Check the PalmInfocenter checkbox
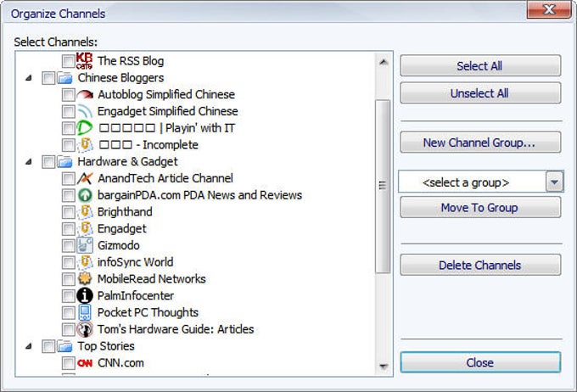This screenshot has width=577, height=392. 68,295
